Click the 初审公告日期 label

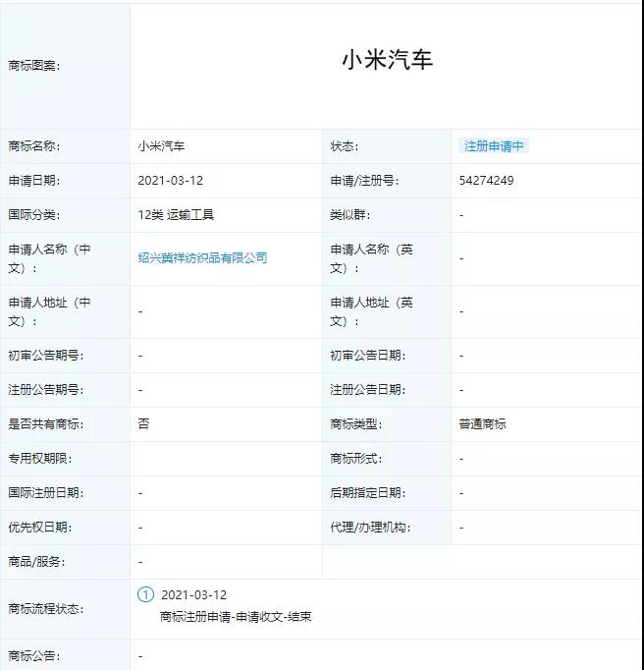click(x=368, y=356)
